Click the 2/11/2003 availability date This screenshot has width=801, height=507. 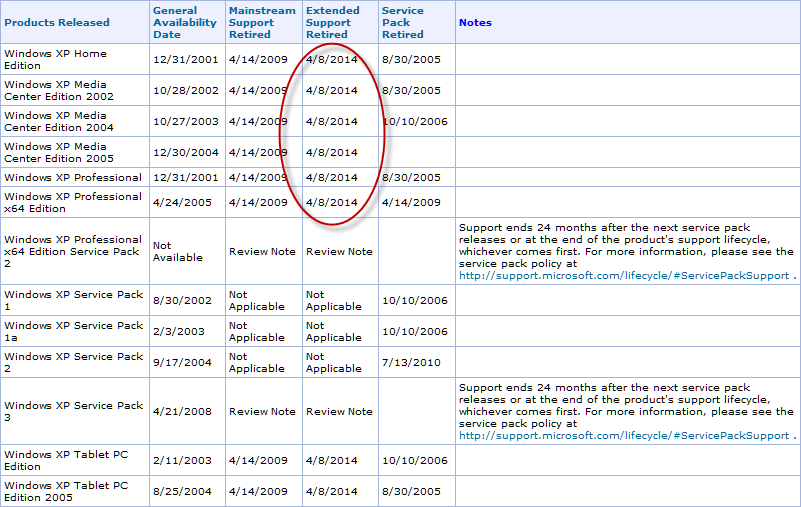tap(182, 460)
